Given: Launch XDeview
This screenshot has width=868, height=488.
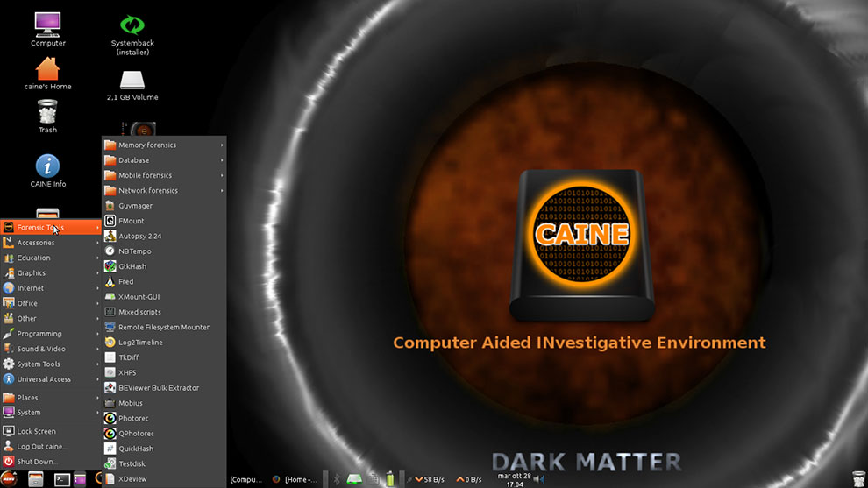Looking at the screenshot, I should click(164, 480).
